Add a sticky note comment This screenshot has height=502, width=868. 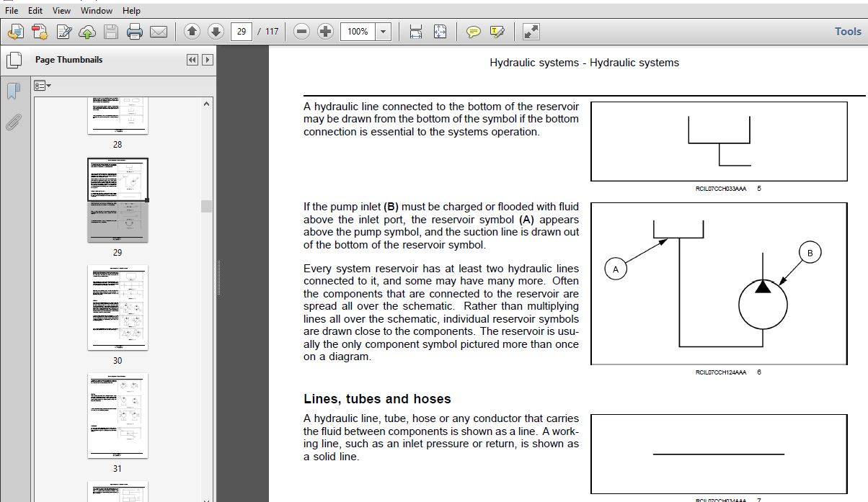474,32
